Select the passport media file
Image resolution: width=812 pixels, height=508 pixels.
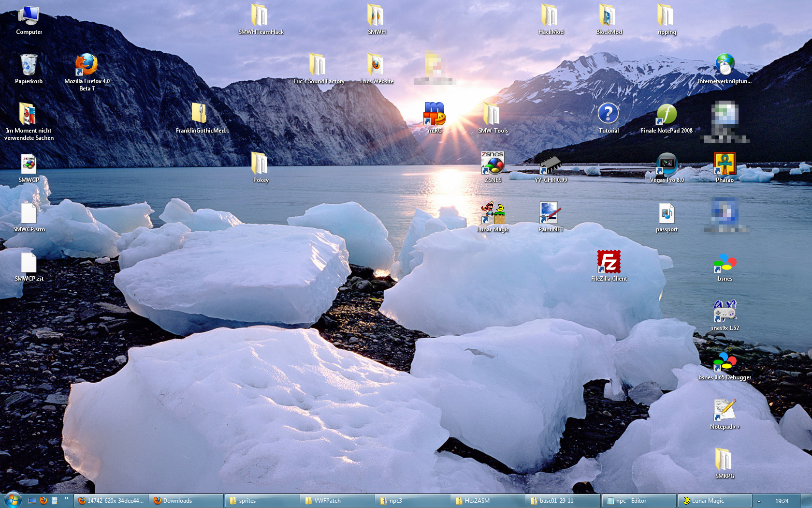[x=667, y=217]
